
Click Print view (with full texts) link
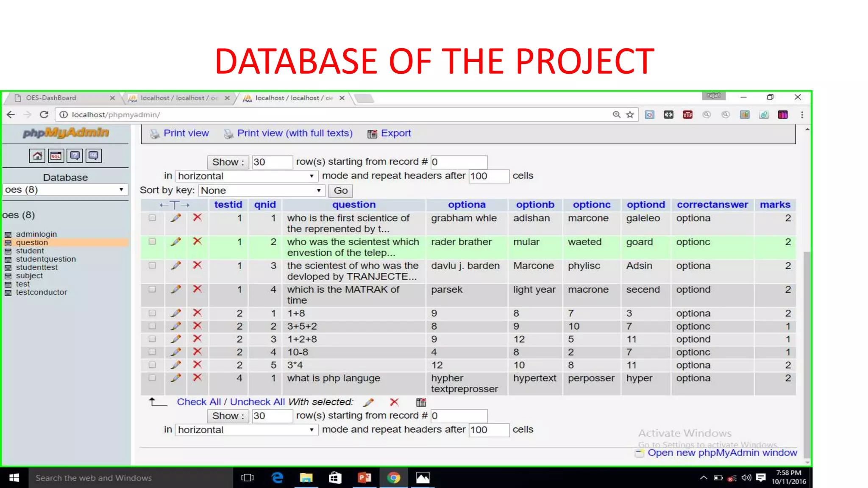(295, 133)
